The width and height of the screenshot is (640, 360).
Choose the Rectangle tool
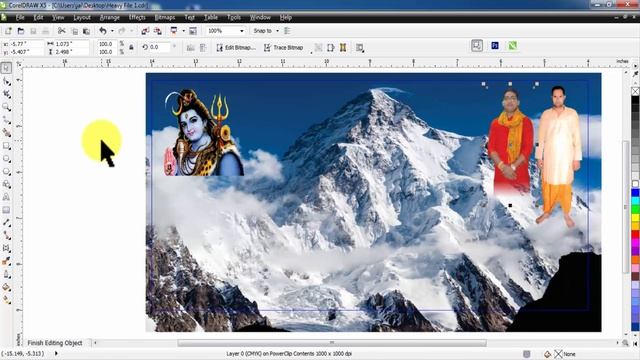(6, 146)
